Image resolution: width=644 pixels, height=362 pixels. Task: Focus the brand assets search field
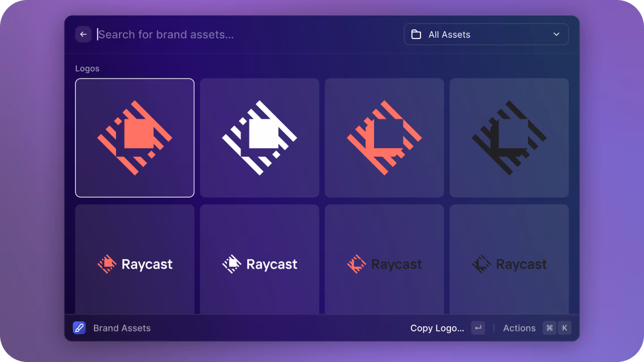246,35
